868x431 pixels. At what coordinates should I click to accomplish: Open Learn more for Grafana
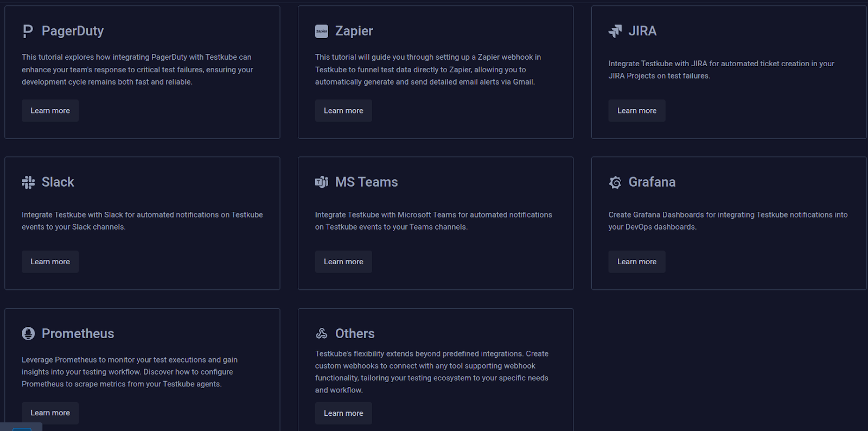(637, 262)
